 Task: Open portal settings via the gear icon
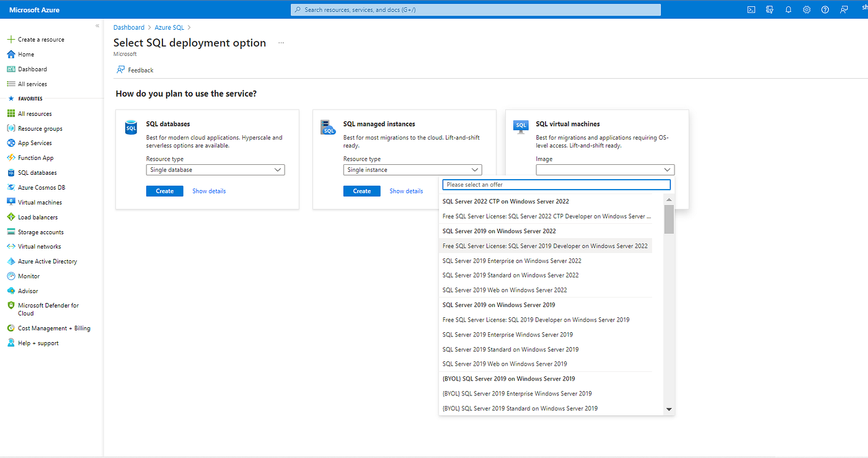click(x=807, y=9)
